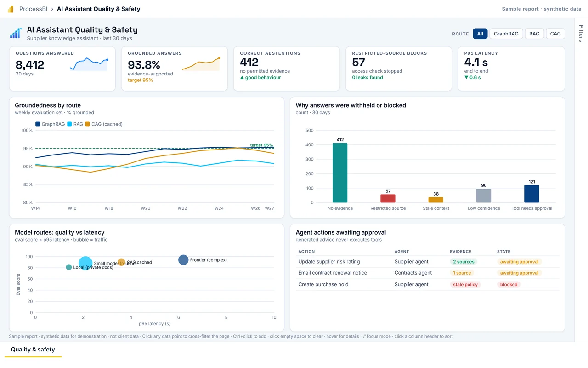Select the Frontier (complex) bubble

click(x=183, y=260)
